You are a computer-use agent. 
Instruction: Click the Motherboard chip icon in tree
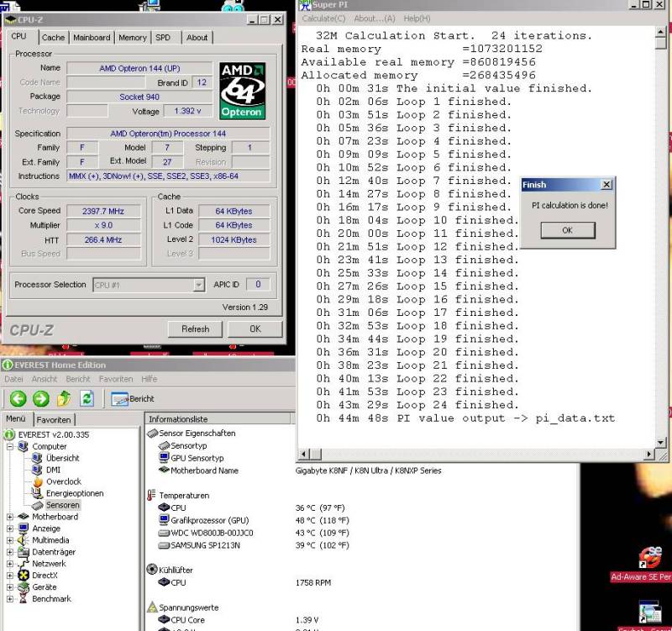[x=24, y=517]
